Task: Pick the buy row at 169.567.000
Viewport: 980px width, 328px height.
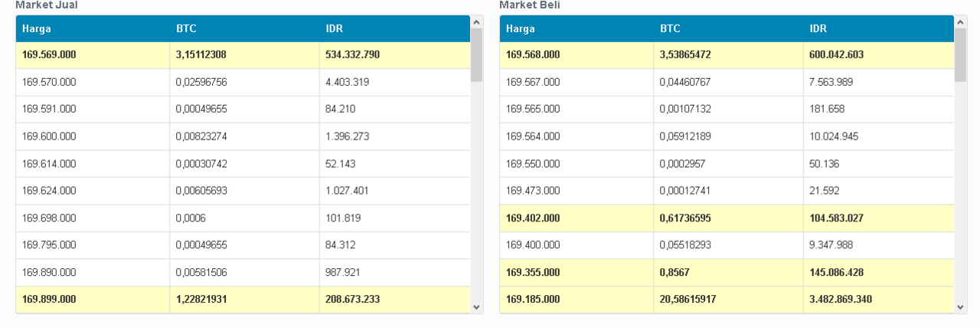Action: 533,82
